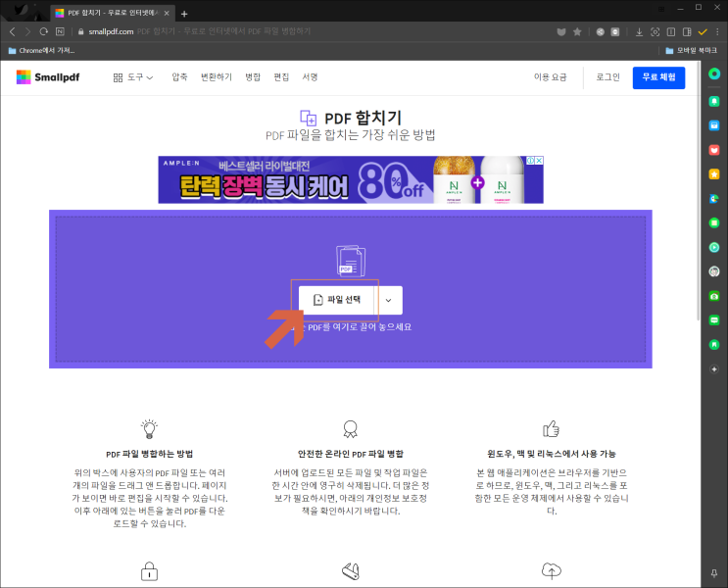The width and height of the screenshot is (728, 588).
Task: Click the square extension icon beside share
Action: [x=615, y=31]
